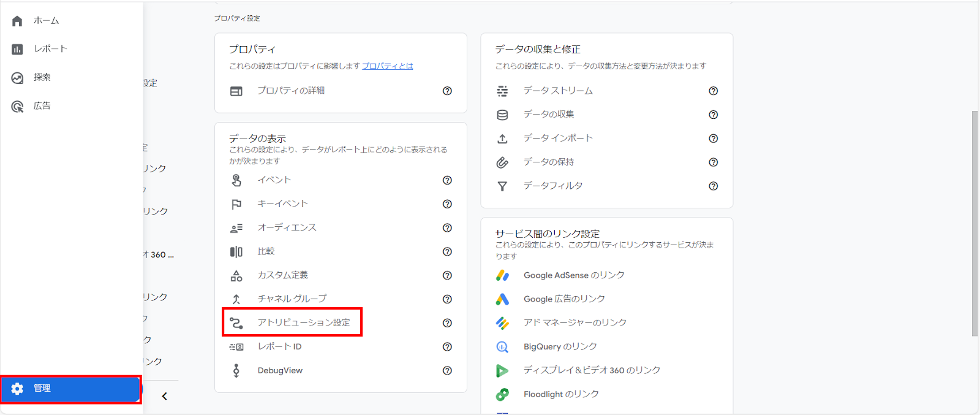Open データの収集 settings

click(549, 115)
